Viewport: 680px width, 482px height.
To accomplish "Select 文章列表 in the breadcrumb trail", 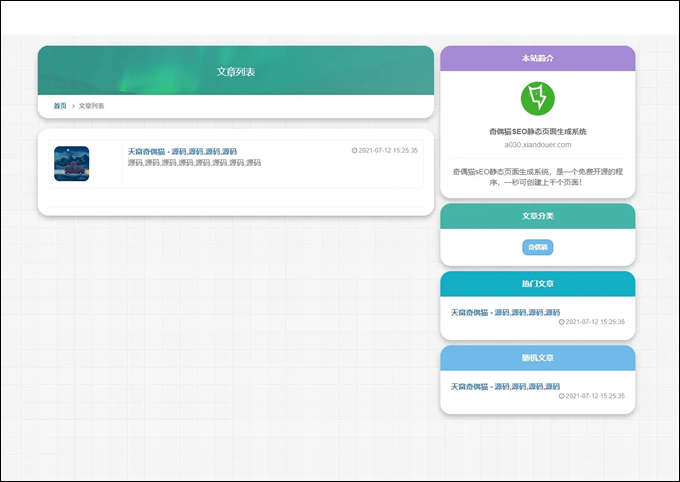I will click(x=91, y=106).
